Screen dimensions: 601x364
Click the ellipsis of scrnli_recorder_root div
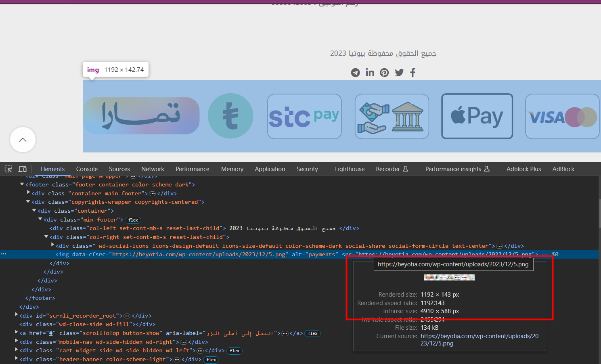point(127,316)
